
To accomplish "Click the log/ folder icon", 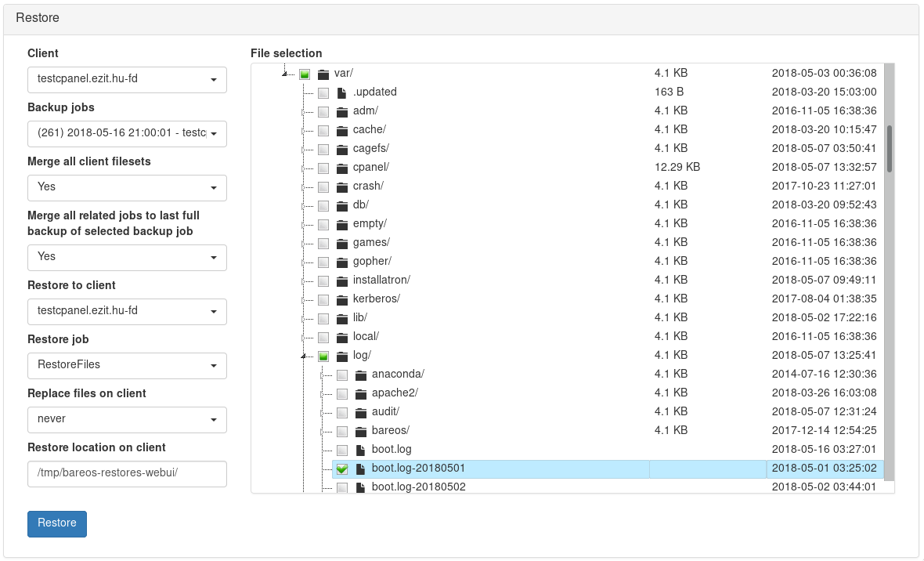I will (341, 356).
